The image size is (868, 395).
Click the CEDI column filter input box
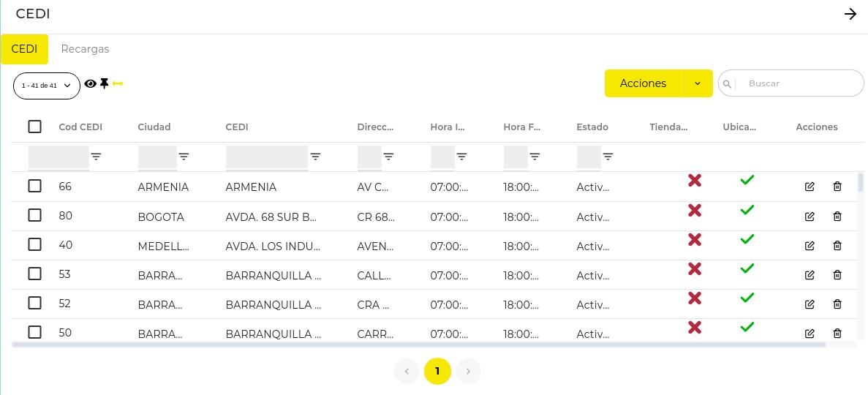pos(267,157)
